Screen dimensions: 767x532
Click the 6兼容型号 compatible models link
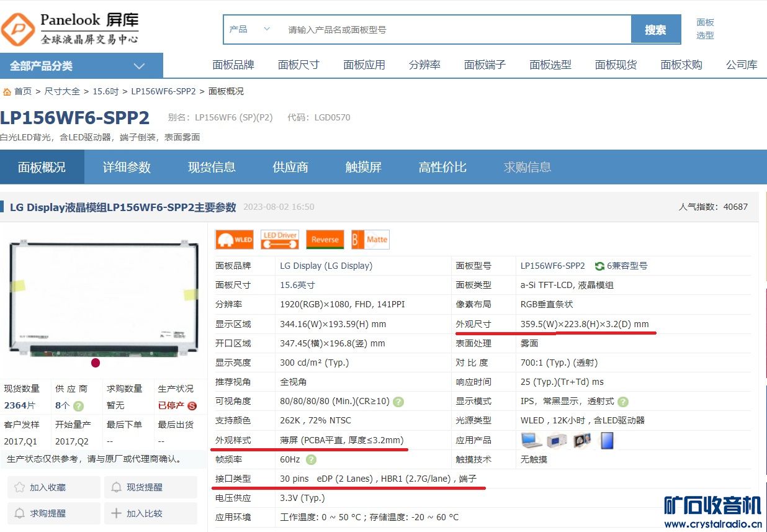point(621,266)
